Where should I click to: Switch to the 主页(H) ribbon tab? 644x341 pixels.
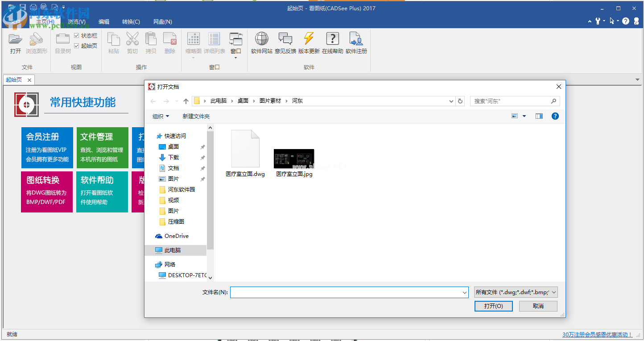pos(45,21)
